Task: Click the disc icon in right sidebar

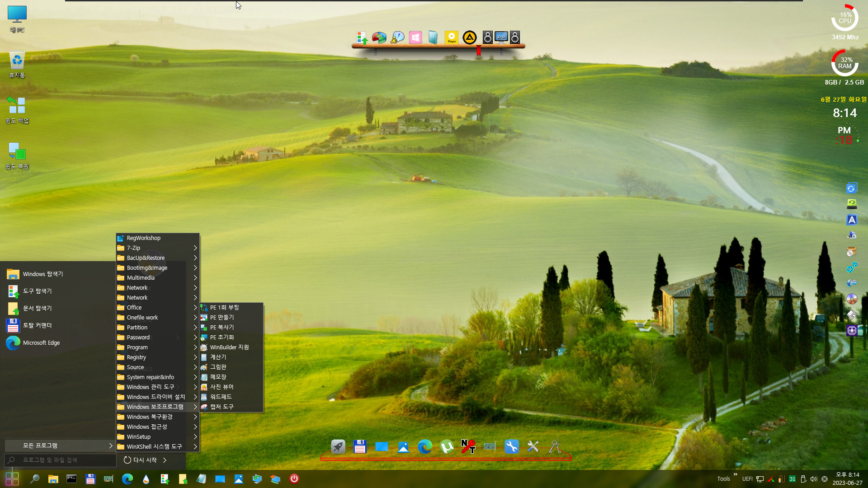Action: click(x=852, y=299)
